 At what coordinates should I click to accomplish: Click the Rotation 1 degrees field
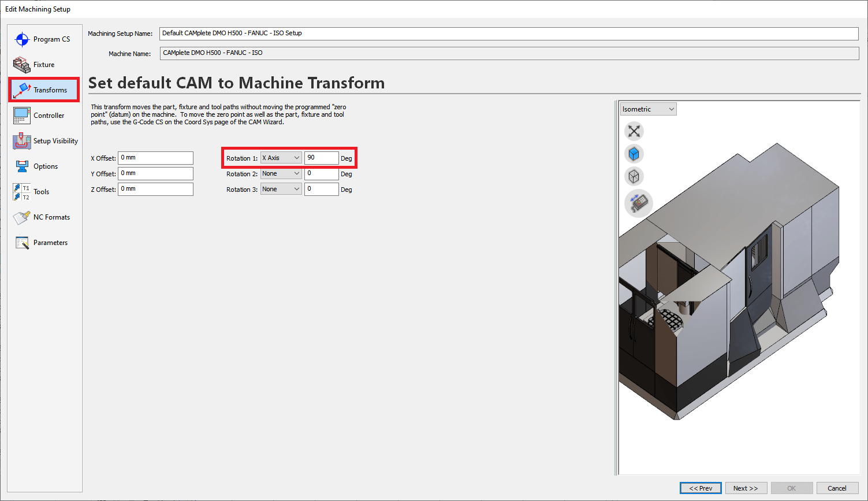pos(321,158)
